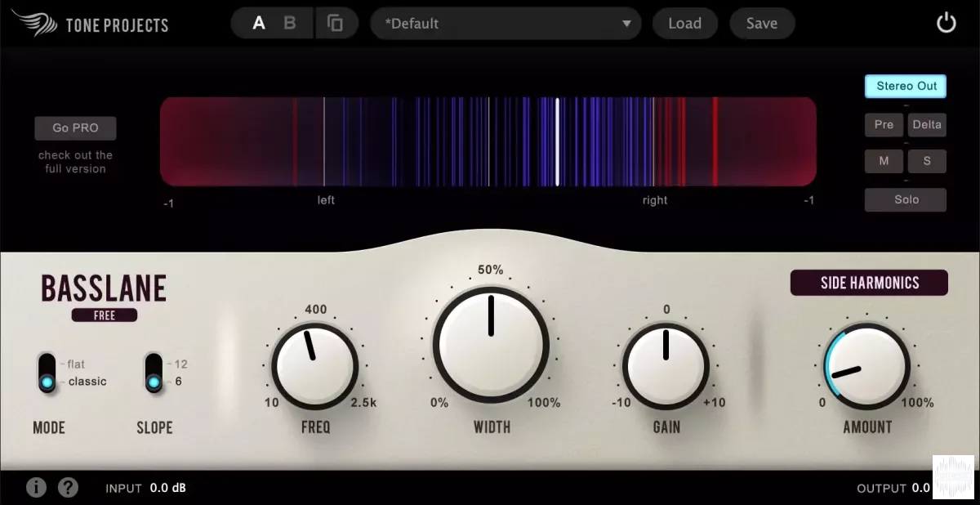This screenshot has width=980, height=505.
Task: Select preset slot A
Action: 259,23
